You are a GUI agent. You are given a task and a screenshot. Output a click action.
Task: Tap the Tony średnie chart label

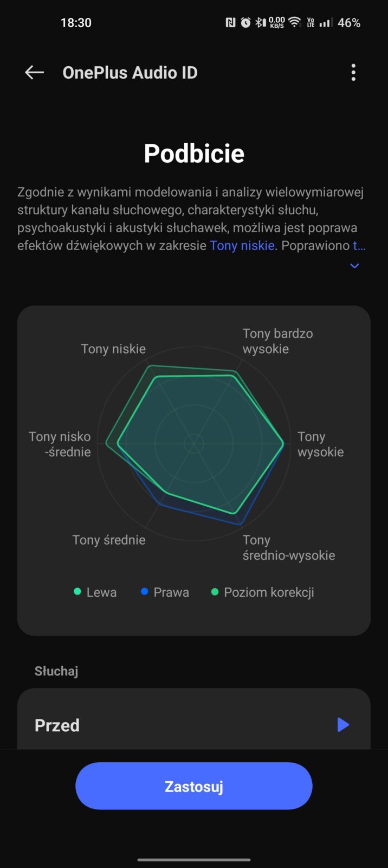pos(109,540)
